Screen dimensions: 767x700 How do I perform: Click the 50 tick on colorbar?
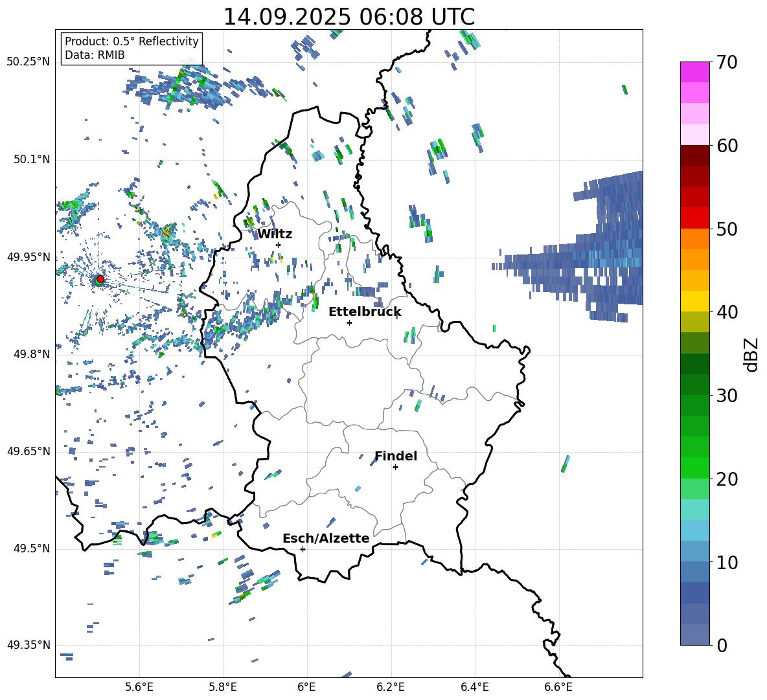pyautogui.click(x=727, y=229)
